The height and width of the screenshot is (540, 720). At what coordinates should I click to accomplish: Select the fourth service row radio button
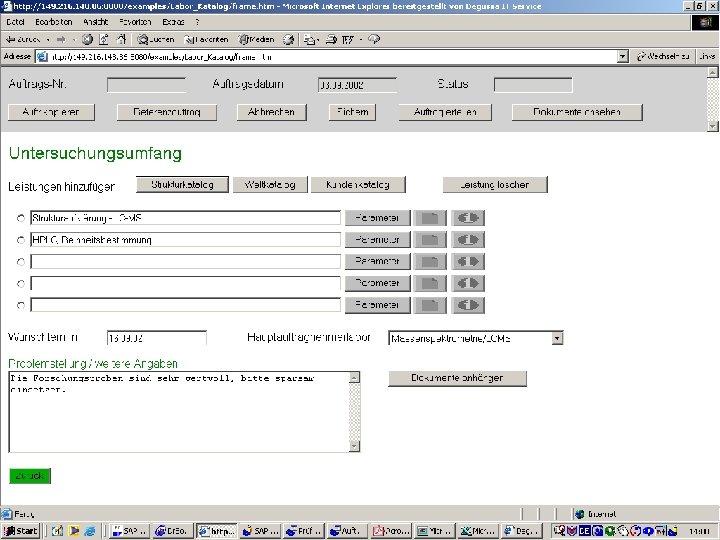click(21, 284)
